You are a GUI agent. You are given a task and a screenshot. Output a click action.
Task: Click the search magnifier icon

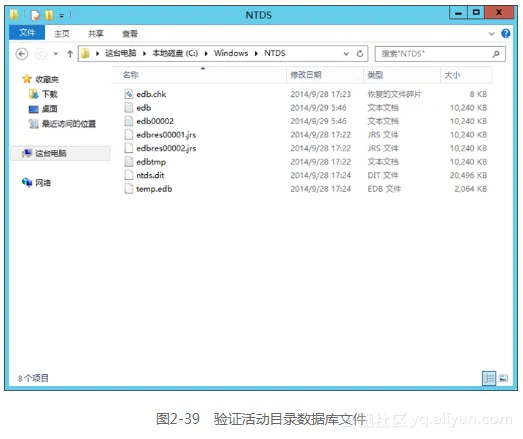coord(496,53)
